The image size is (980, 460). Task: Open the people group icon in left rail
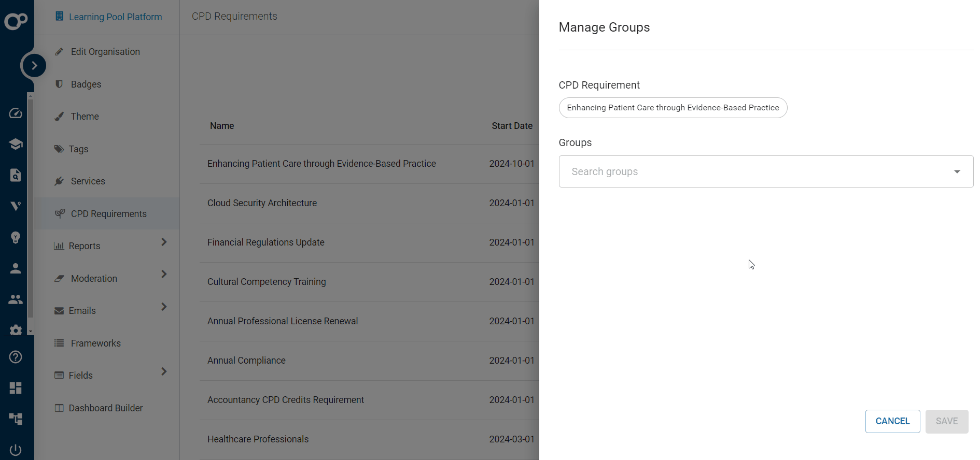pyautogui.click(x=16, y=299)
